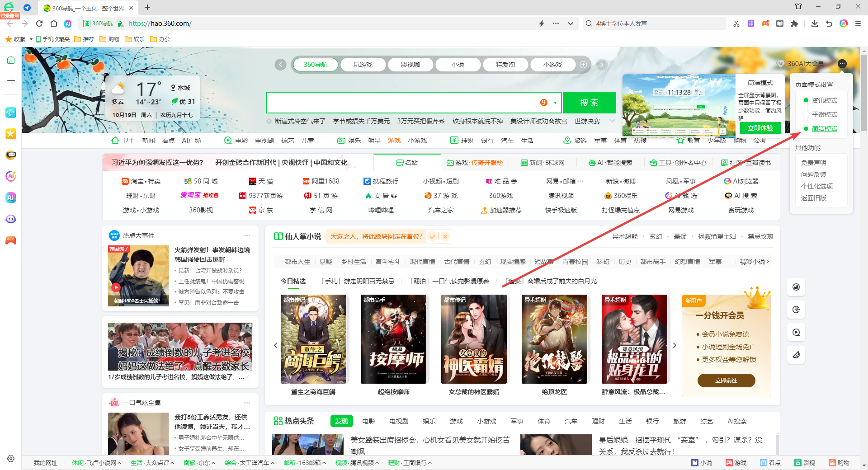Image resolution: width=868 pixels, height=470 pixels.
Task: Show previous novels with the left carousel arrow
Action: (275, 345)
